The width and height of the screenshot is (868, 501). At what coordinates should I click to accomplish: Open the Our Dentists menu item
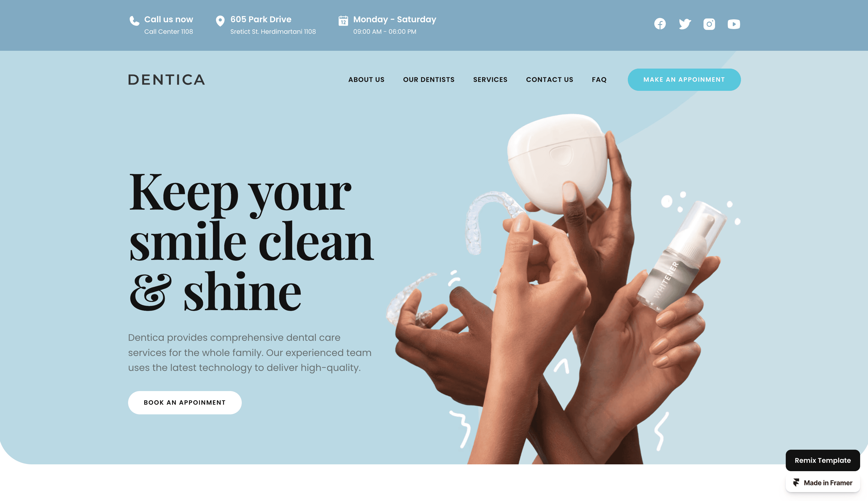(428, 80)
